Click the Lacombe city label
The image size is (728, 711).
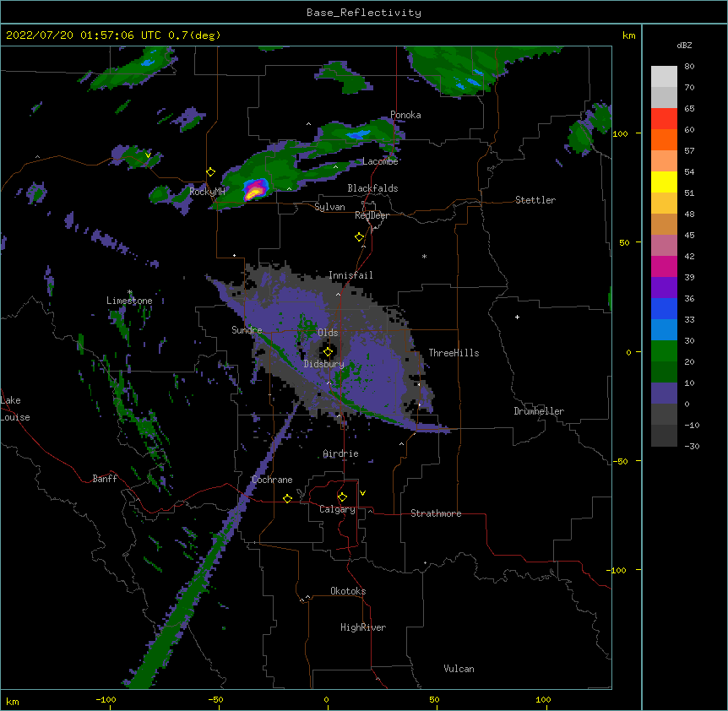point(380,161)
